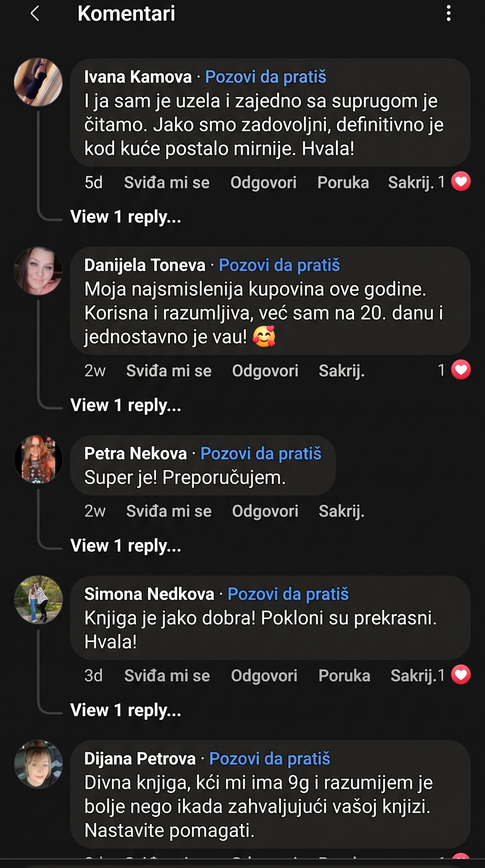
Task: Open the heart reaction on Ivana Kamova's comment
Action: click(461, 182)
